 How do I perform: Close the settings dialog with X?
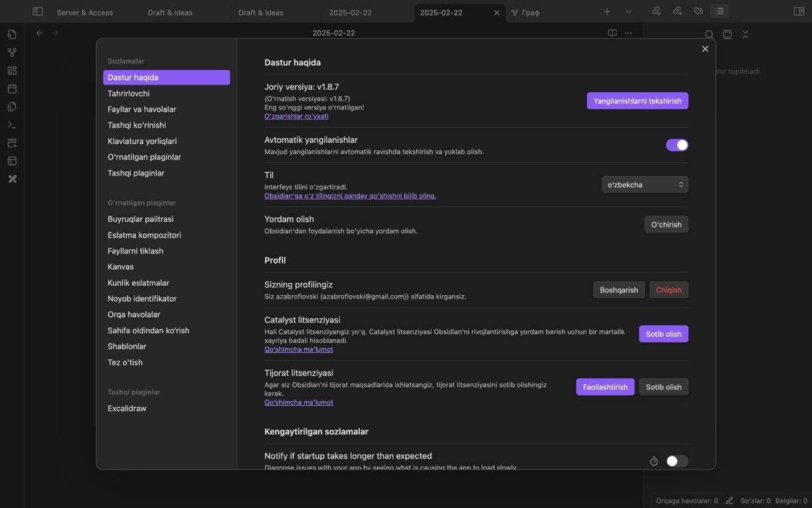[705, 49]
